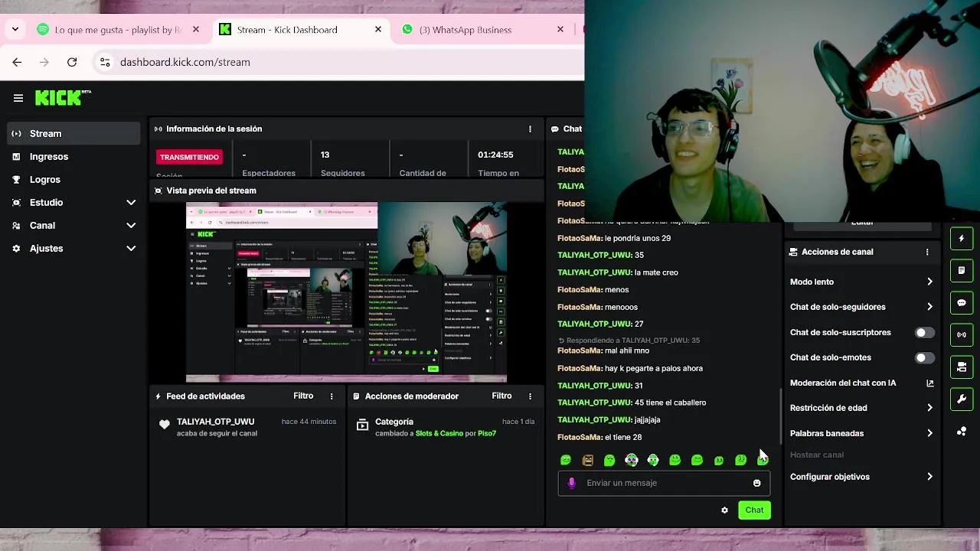Click chat message '45 tiene el caballero'
This screenshot has height=551, width=980.
click(670, 403)
